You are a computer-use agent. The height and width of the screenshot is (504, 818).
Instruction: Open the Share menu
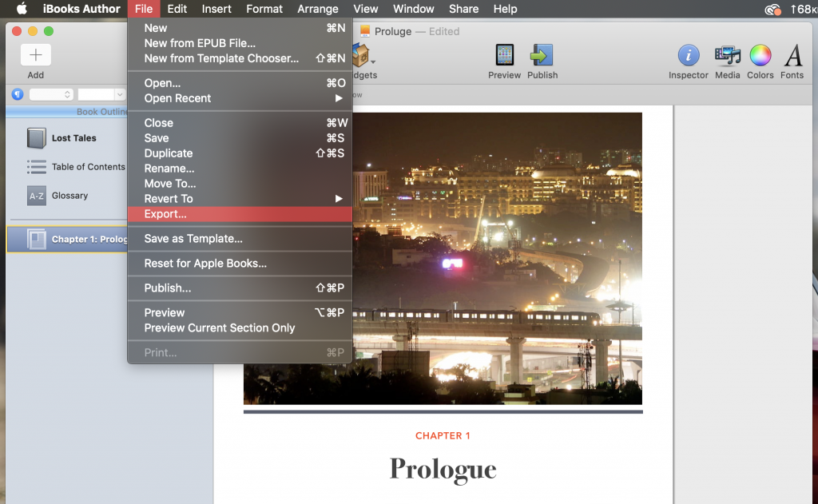point(463,9)
